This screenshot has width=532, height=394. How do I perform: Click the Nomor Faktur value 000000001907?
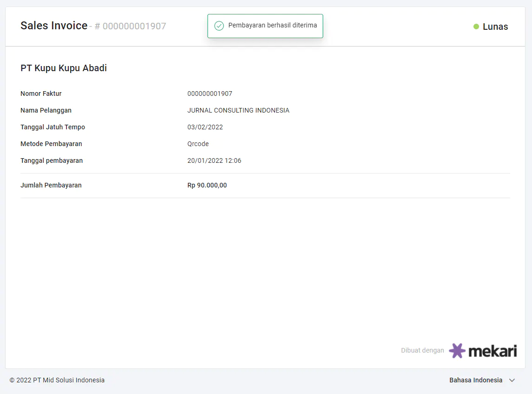[x=210, y=93]
